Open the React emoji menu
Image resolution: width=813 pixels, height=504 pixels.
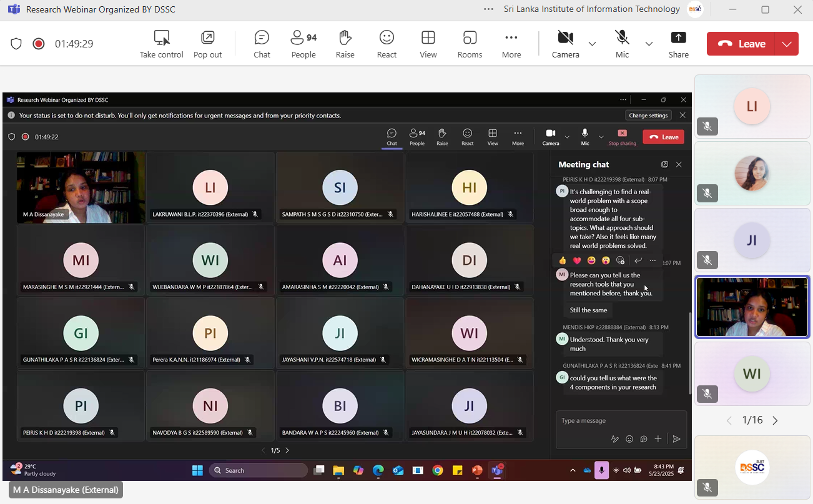pos(387,44)
